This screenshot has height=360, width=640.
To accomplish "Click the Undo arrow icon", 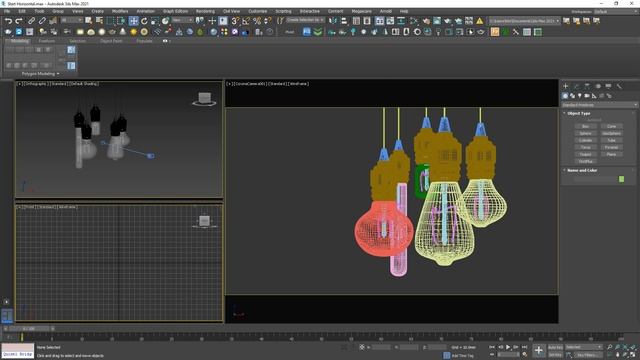I will click(9, 20).
